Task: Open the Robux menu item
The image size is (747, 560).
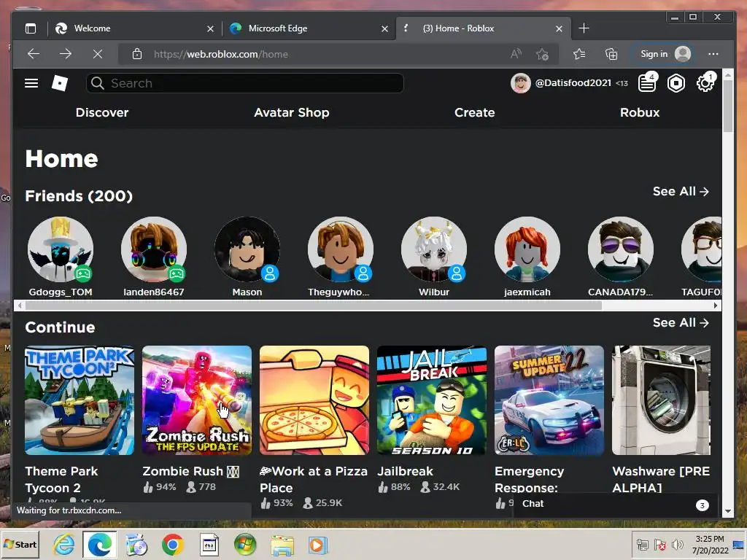Action: tap(640, 112)
